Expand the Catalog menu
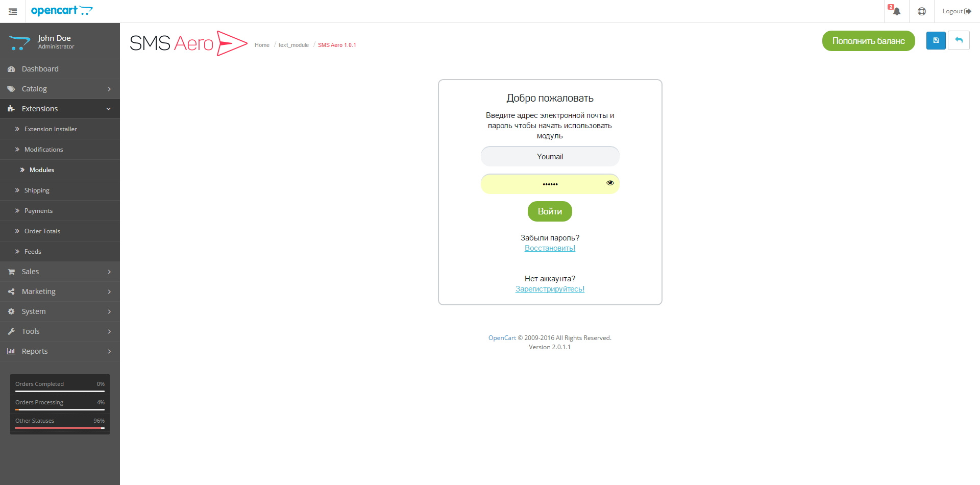980x485 pixels. [x=60, y=89]
